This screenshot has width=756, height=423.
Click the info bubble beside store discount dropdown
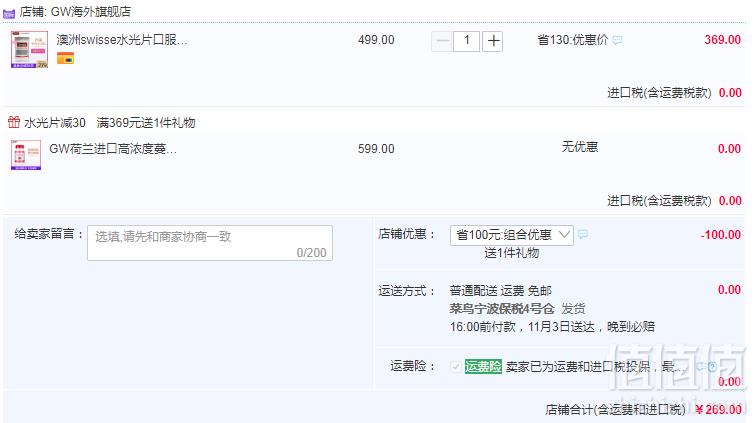(583, 234)
